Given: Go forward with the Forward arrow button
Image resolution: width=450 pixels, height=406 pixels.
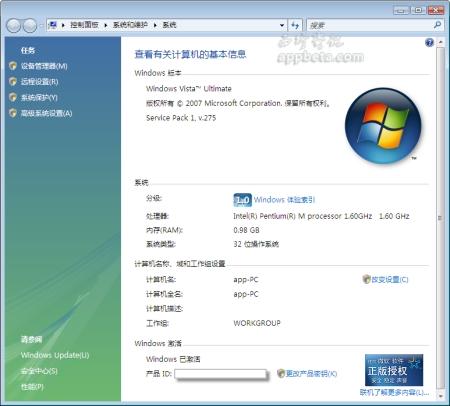Looking at the screenshot, I should (30, 26).
